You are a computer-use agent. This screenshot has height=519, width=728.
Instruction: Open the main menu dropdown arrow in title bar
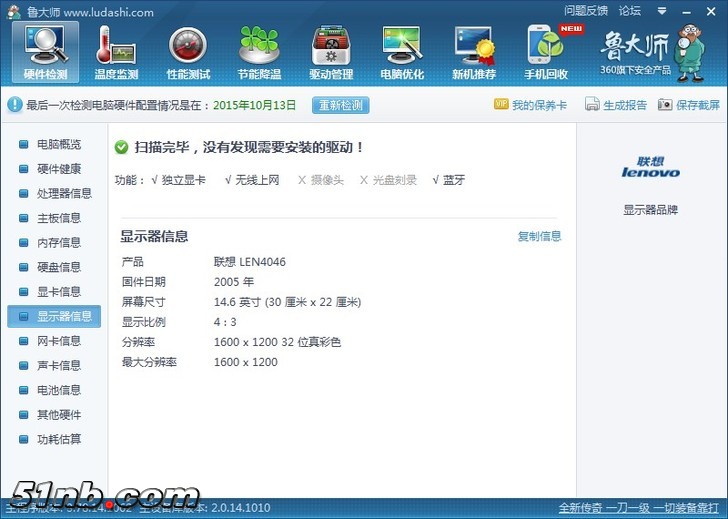pos(661,12)
